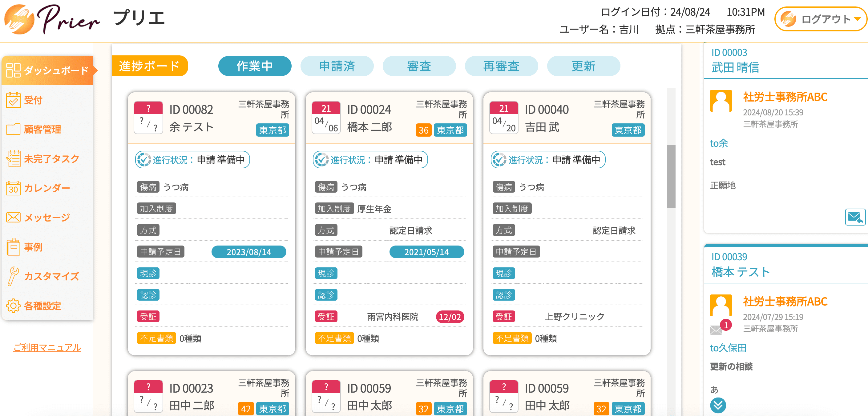The image size is (868, 416).
Task: Click avatar in 橋本 テスト message card
Action: pos(721,305)
